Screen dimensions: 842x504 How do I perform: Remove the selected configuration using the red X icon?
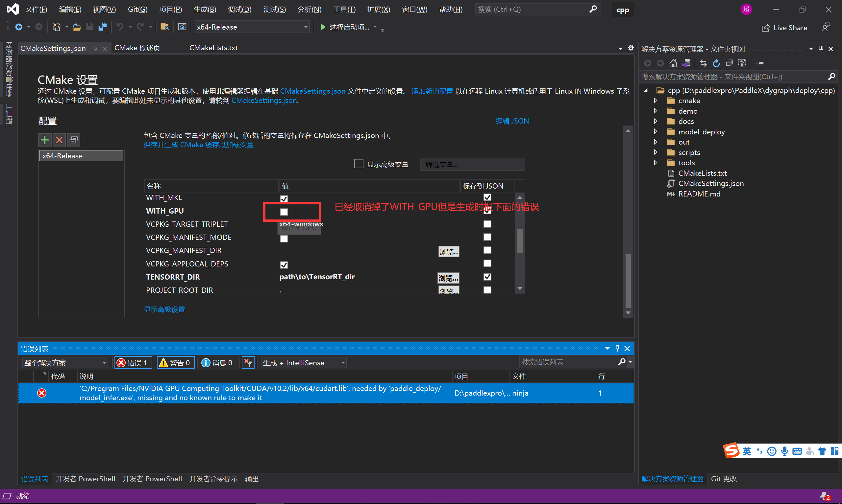(59, 140)
